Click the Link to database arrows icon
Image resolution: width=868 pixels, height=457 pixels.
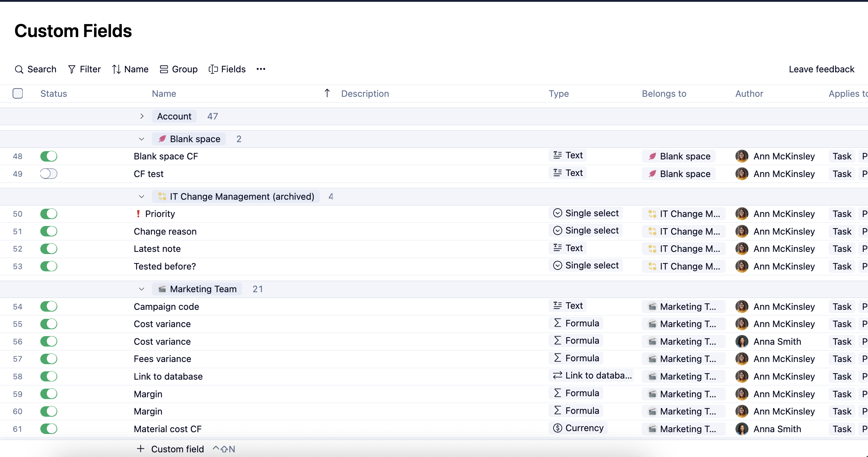click(x=558, y=375)
